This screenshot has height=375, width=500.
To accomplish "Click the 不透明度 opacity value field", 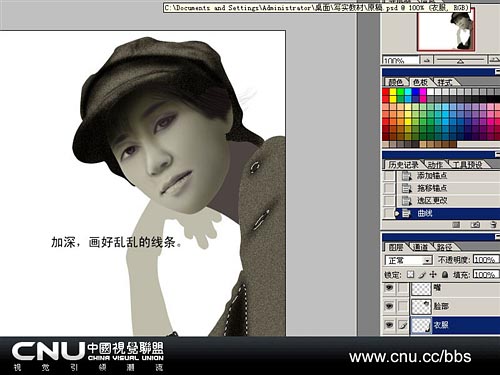I will (x=486, y=260).
